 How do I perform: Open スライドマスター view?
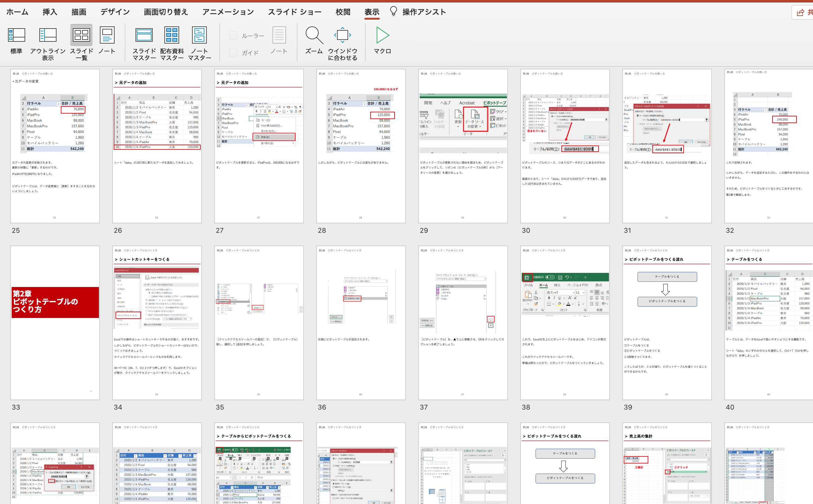tap(144, 43)
